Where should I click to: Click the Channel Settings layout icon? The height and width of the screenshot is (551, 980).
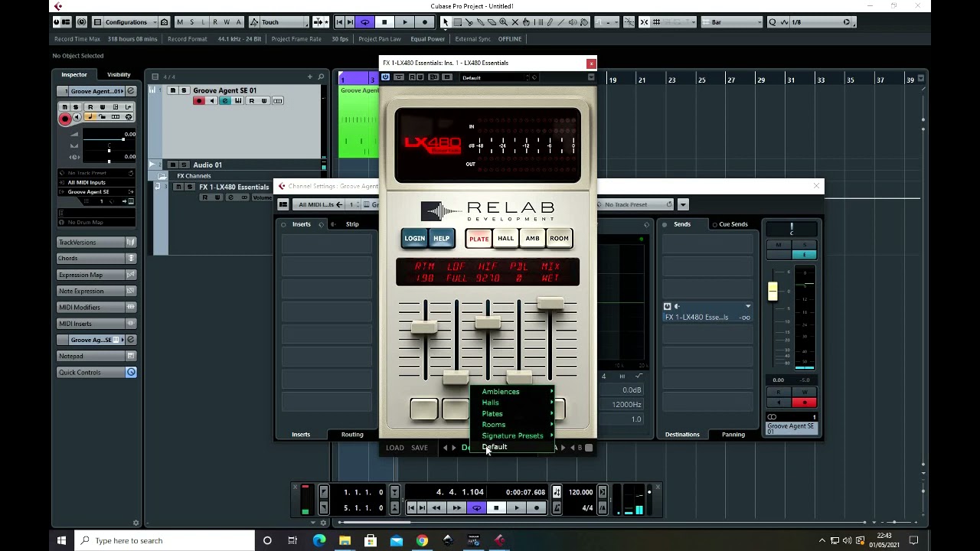coord(283,204)
